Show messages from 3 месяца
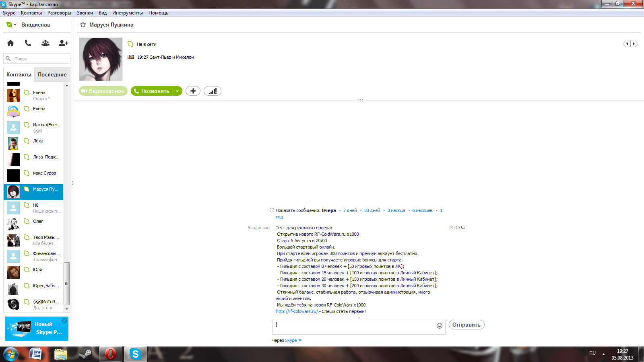This screenshot has width=644, height=362. tap(396, 210)
